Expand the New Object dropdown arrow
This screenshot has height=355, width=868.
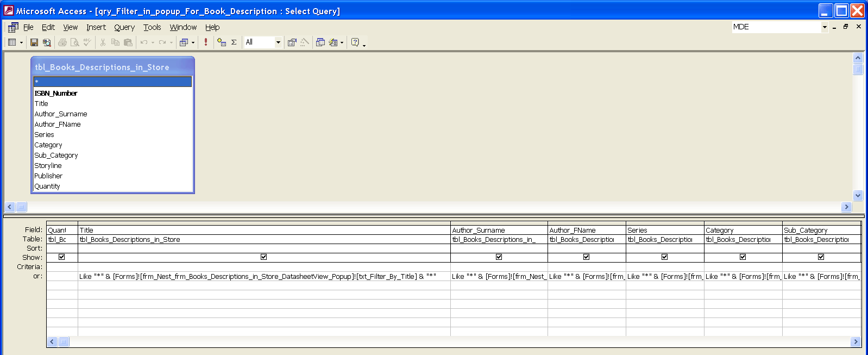point(342,42)
